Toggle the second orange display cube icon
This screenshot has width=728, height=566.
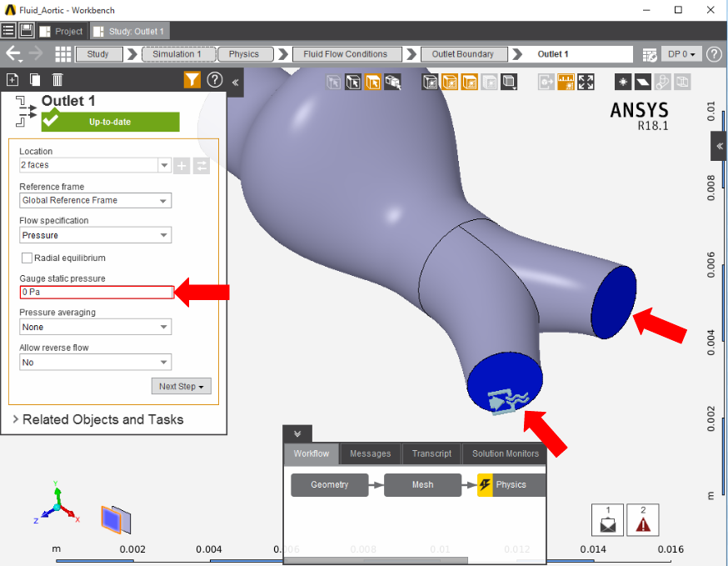click(x=470, y=83)
